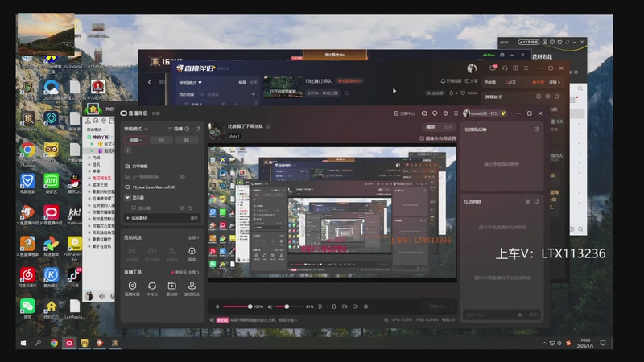Viewport: 644px width, 362px height.
Task: Select the 16 scene tab
Action: pyautogui.click(x=162, y=140)
